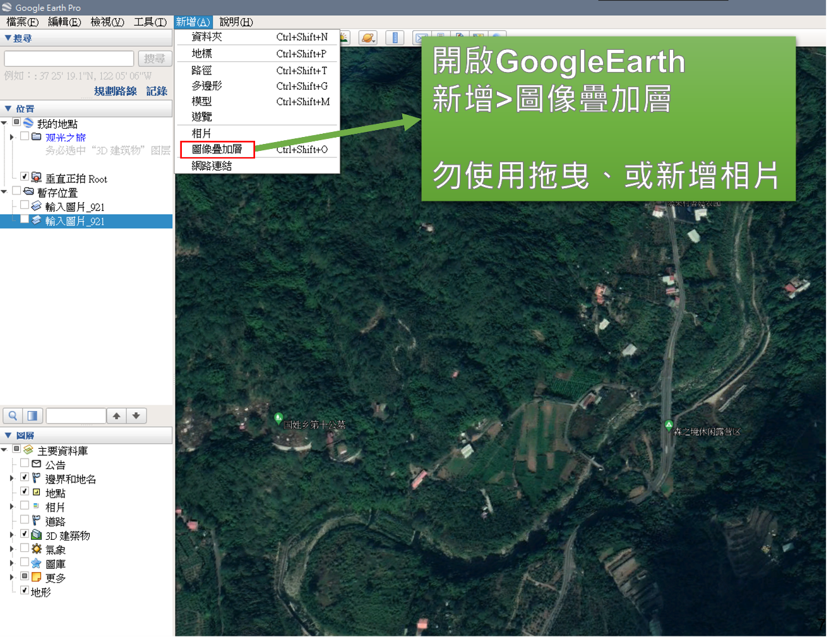Open the 工具(T) menu
Screen dimensions: 836x644
coord(150,22)
